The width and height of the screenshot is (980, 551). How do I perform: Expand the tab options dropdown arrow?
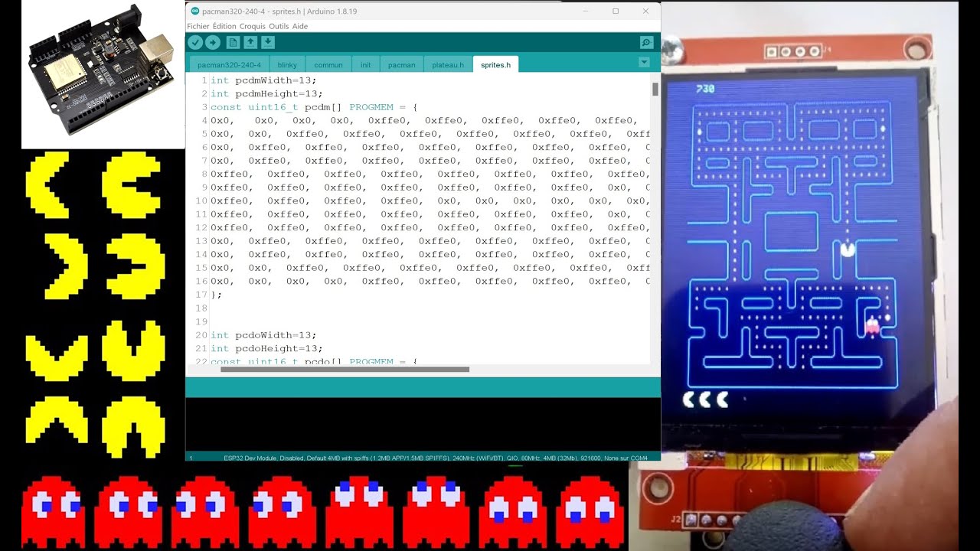645,63
